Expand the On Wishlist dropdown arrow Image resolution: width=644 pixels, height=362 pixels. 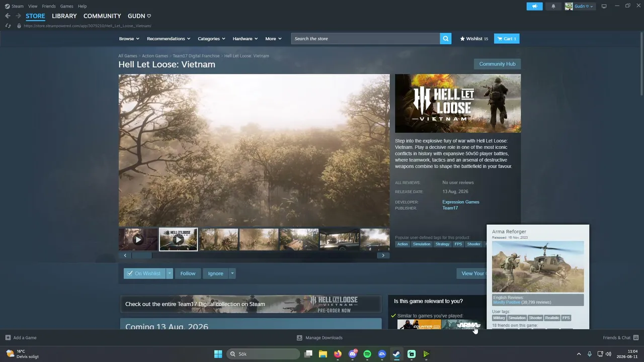(170, 274)
